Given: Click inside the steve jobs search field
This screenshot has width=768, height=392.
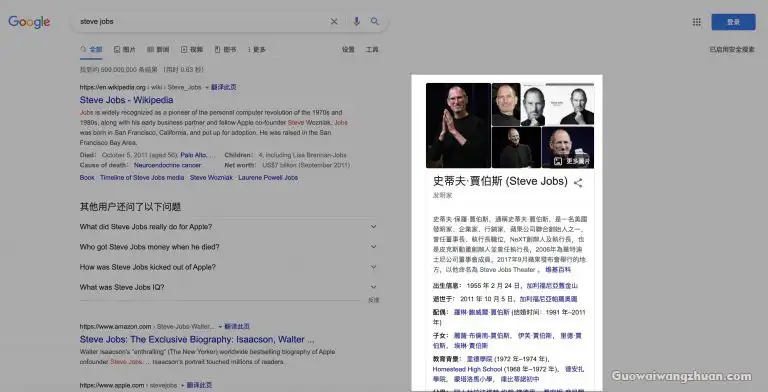Looking at the screenshot, I should click(x=201, y=22).
